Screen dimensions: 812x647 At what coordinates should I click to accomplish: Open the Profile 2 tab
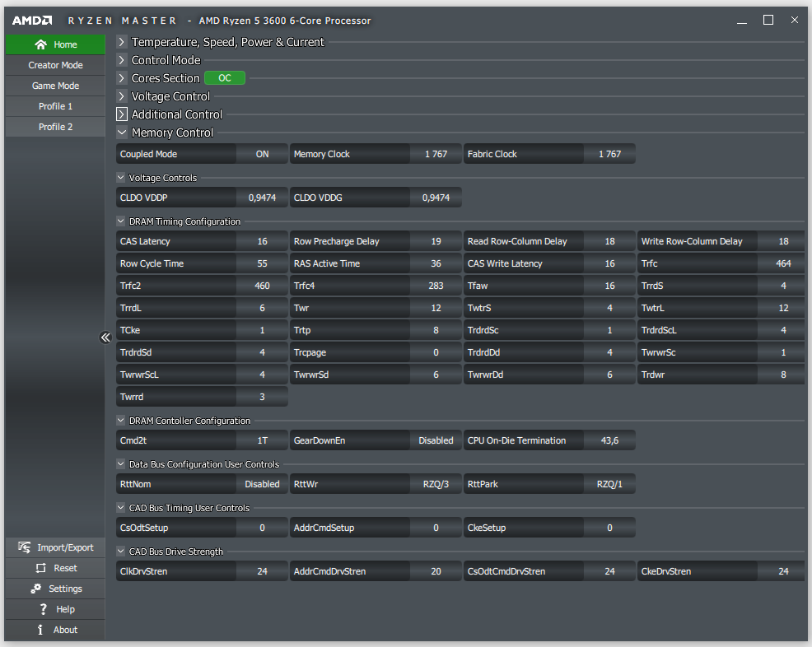coord(55,127)
